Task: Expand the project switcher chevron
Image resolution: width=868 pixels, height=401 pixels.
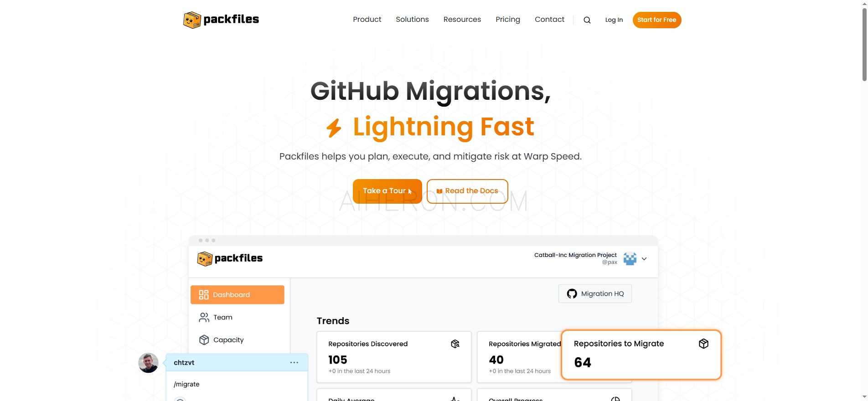Action: pyautogui.click(x=644, y=259)
